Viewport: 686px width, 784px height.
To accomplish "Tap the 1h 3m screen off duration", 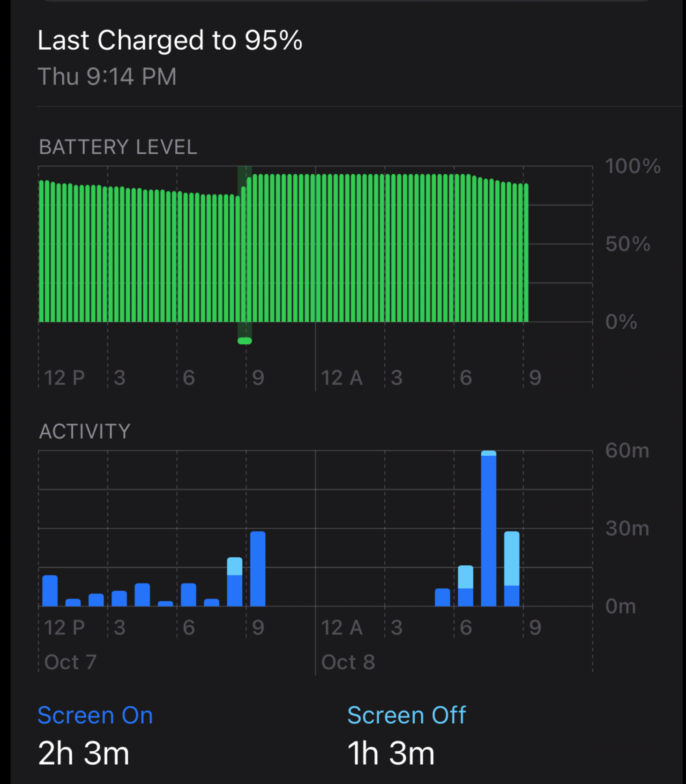I will click(391, 754).
